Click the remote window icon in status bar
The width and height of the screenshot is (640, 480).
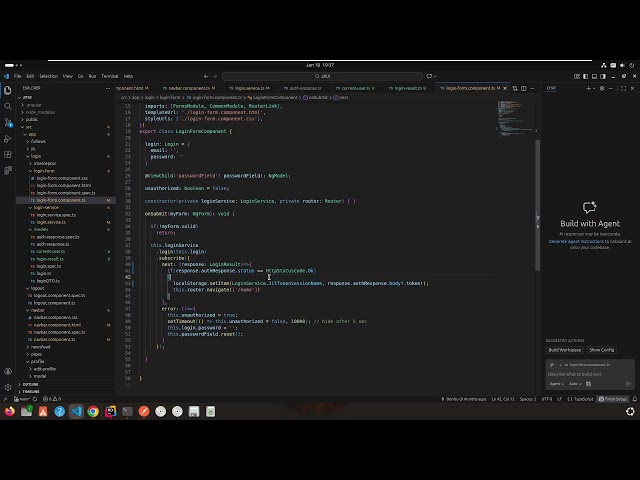[x=5, y=399]
